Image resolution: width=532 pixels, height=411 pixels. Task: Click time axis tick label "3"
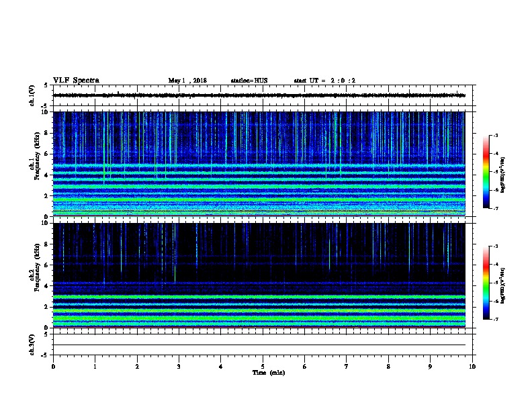coord(179,367)
